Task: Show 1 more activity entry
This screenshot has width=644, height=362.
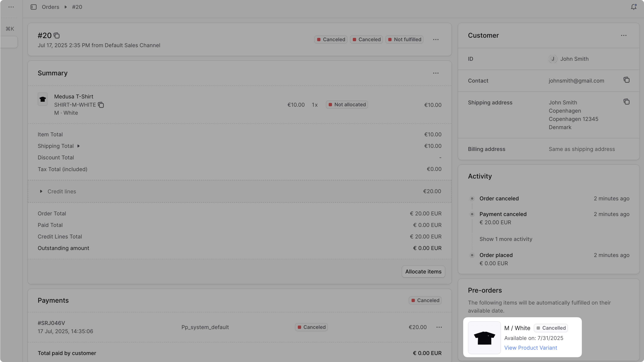Action: (x=506, y=239)
